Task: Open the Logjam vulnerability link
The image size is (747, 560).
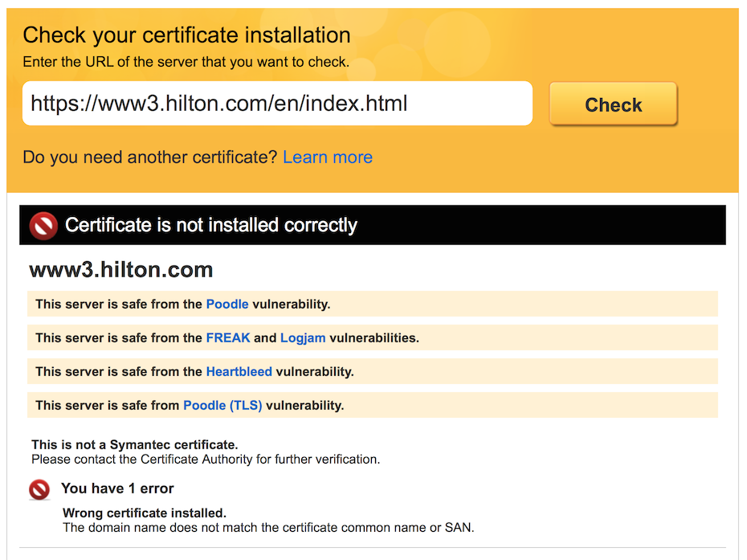Action: tap(303, 338)
